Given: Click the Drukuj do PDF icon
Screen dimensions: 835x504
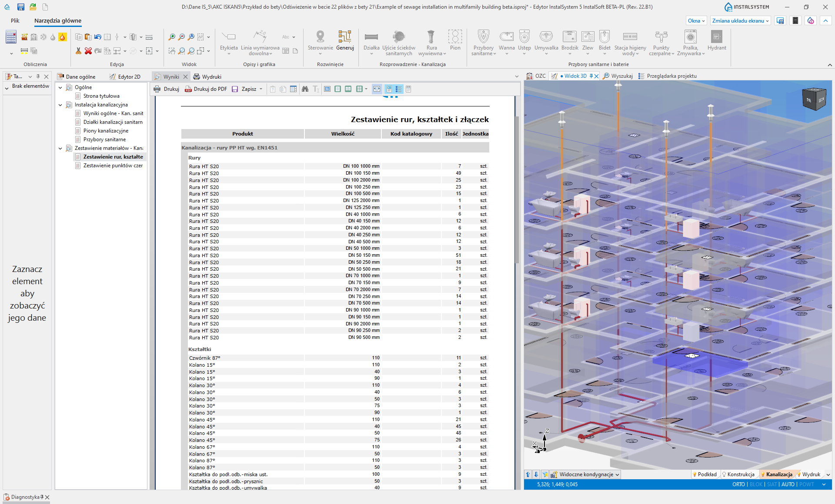Looking at the screenshot, I should pos(188,89).
